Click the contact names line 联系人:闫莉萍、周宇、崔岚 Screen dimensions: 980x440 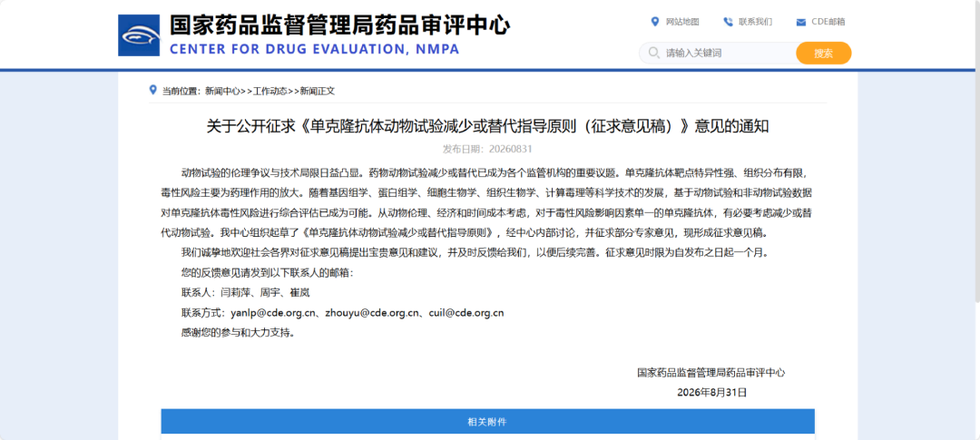click(x=246, y=292)
